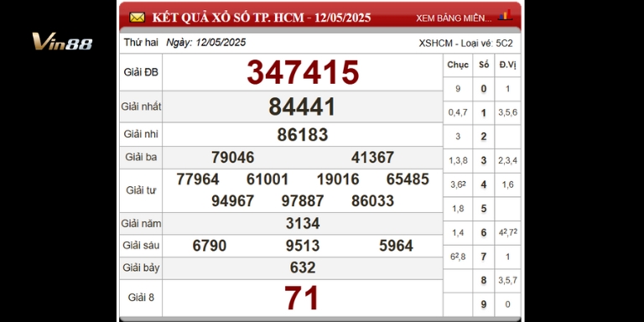Image resolution: width=644 pixels, height=322 pixels.
Task: Select third prize number 41367
Action: 372,158
